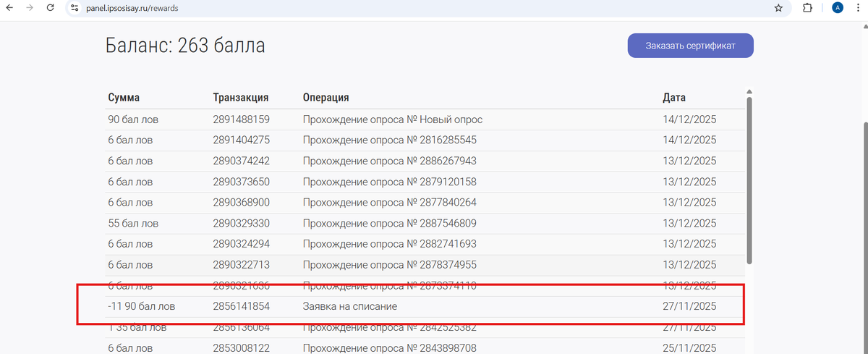Screen dimensions: 868x354
Task: Reload the current page
Action: [x=49, y=8]
